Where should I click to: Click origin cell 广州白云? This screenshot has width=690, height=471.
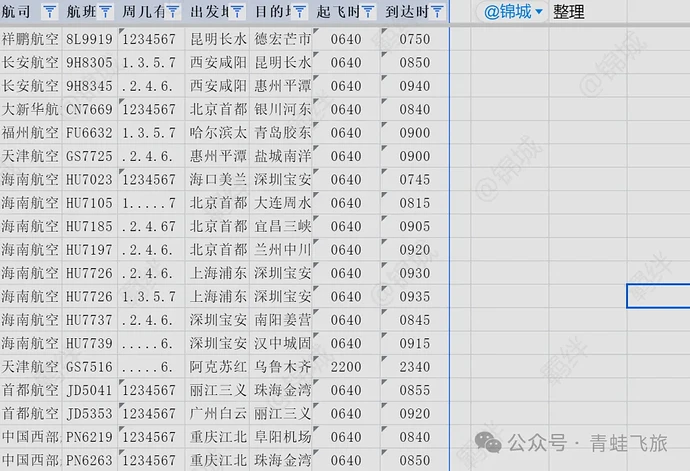(218, 413)
